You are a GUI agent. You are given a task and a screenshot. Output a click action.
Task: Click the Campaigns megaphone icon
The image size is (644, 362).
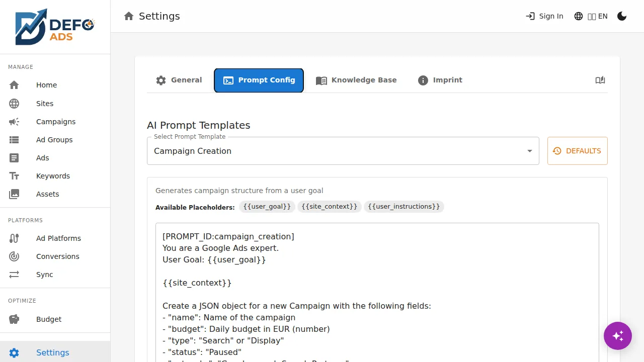pyautogui.click(x=14, y=122)
